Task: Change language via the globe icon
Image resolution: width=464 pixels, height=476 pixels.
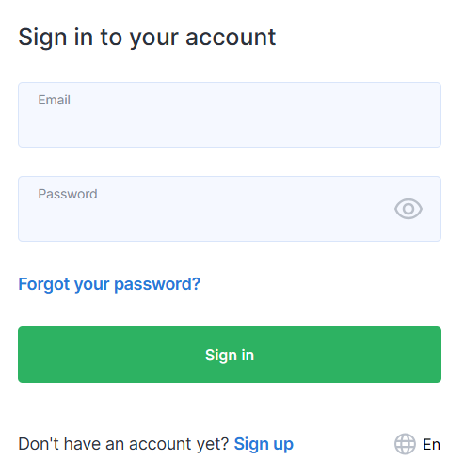Action: click(405, 444)
